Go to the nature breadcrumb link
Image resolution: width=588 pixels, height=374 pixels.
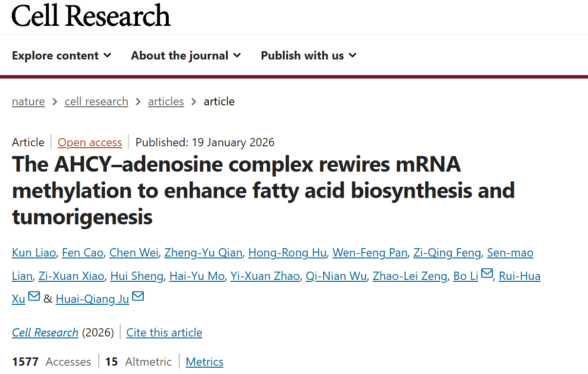pyautogui.click(x=28, y=101)
